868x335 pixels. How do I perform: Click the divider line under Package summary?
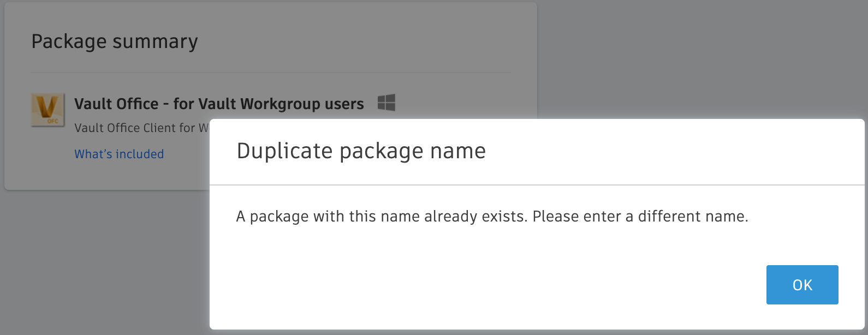[271, 73]
